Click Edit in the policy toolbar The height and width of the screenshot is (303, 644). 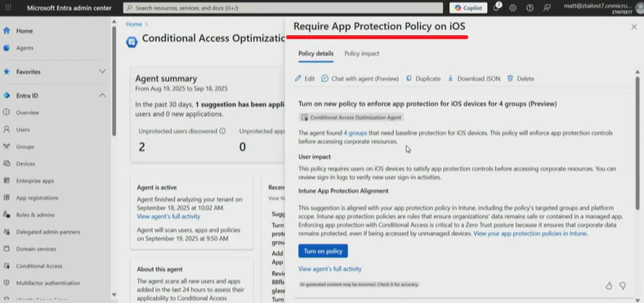(x=305, y=79)
